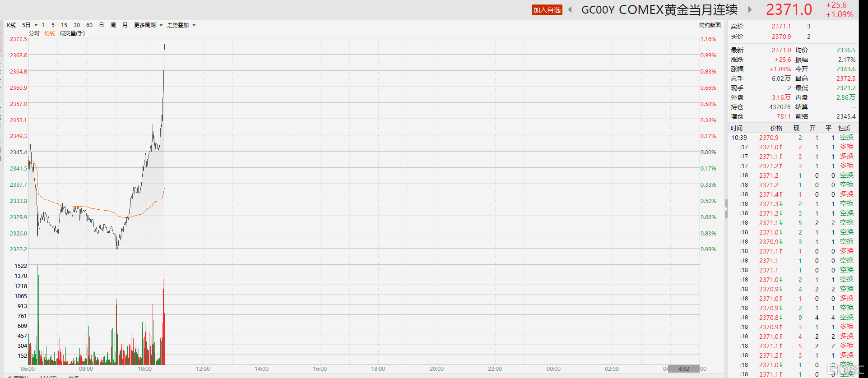
Task: Click the 分时 legend label
Action: click(34, 33)
